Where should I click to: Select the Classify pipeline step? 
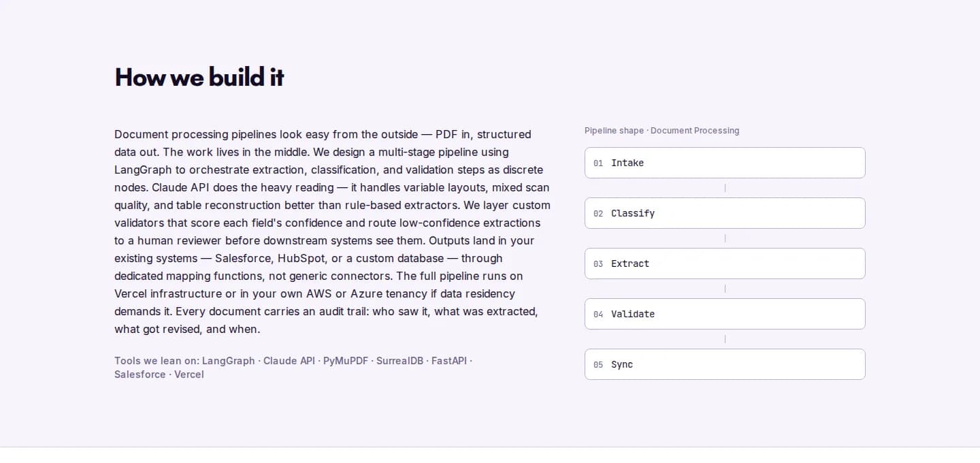click(x=725, y=213)
